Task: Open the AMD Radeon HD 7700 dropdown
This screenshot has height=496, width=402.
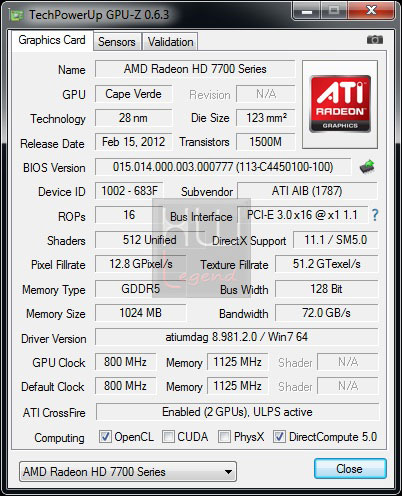Action: (128, 472)
